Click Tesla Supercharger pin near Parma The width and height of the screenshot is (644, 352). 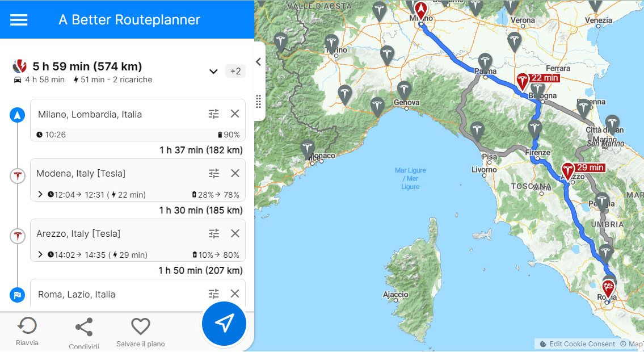tap(485, 63)
